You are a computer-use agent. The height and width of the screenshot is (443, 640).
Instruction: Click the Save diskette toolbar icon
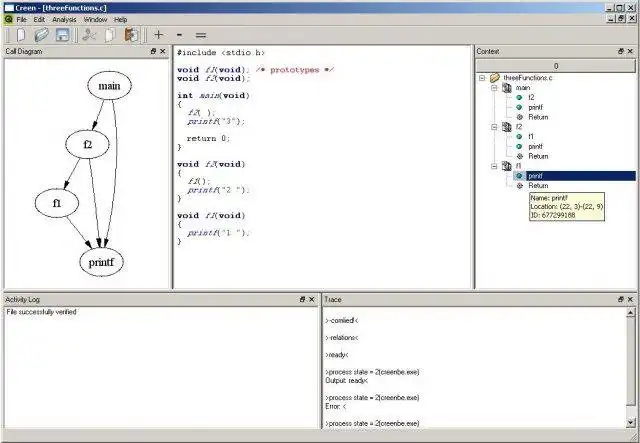[x=62, y=35]
